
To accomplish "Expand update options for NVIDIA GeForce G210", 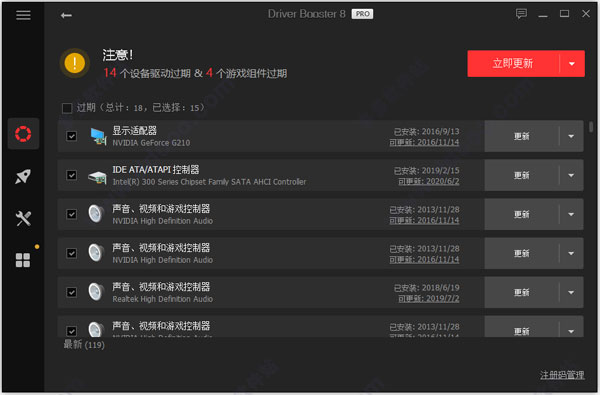I will click(571, 136).
